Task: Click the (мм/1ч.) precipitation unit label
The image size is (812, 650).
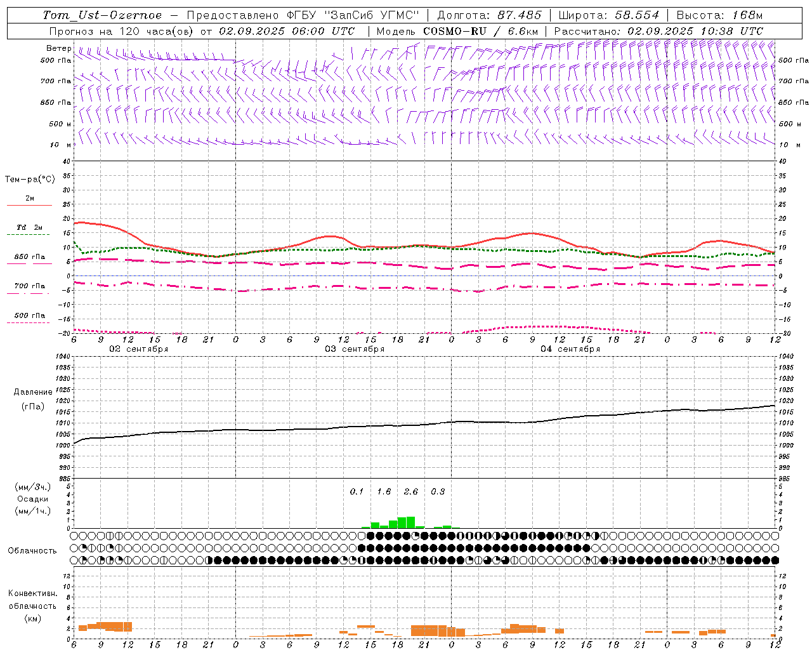Action: click(32, 511)
